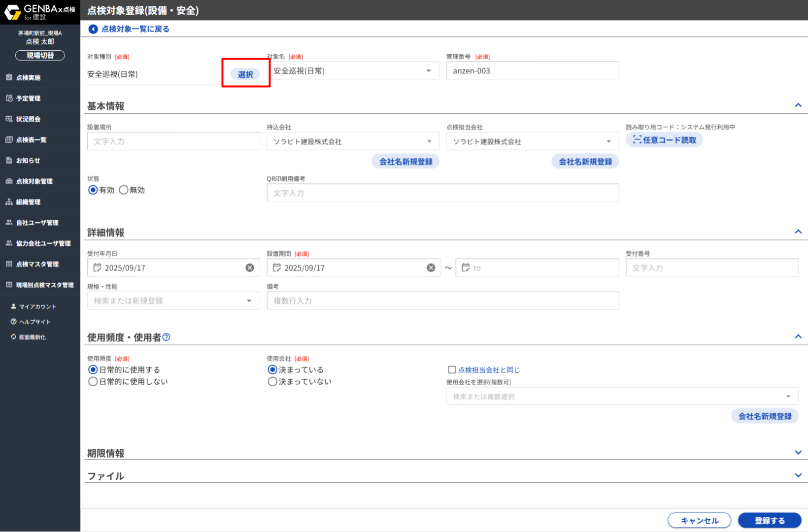808x532 pixels.
Task: Open the calendar icon for the 'to' date
Action: [x=466, y=267]
